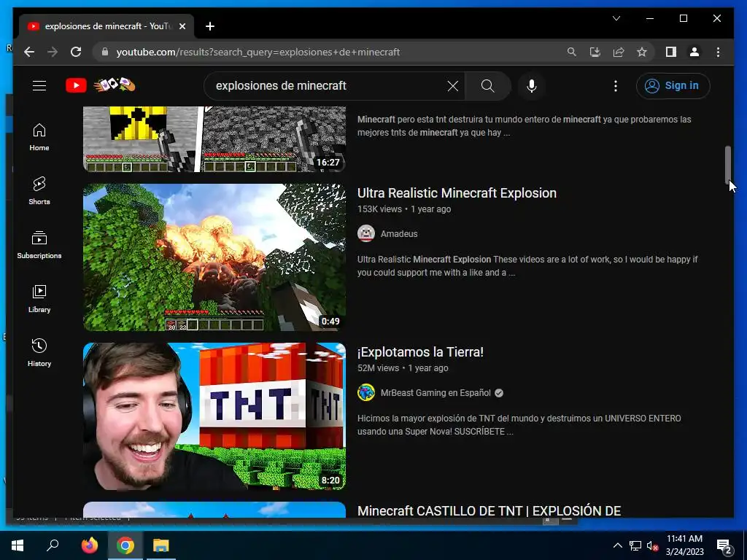Go back in the browser
This screenshot has height=560, width=747.
click(x=29, y=52)
